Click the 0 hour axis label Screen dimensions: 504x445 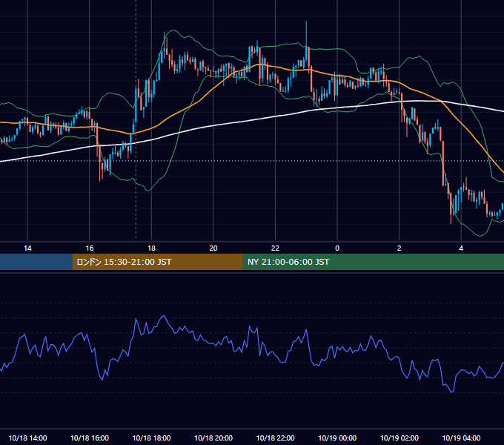pos(337,248)
